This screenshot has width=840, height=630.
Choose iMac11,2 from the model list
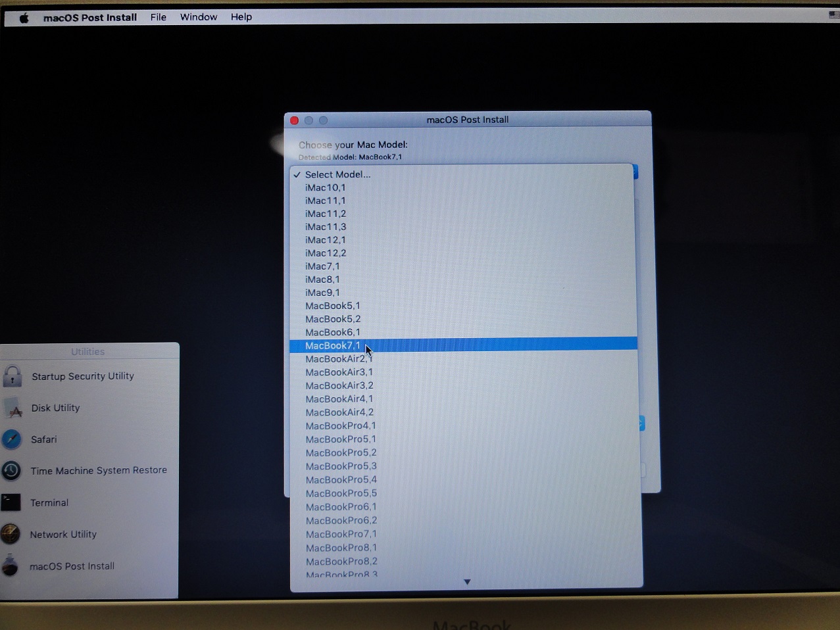[463, 214]
